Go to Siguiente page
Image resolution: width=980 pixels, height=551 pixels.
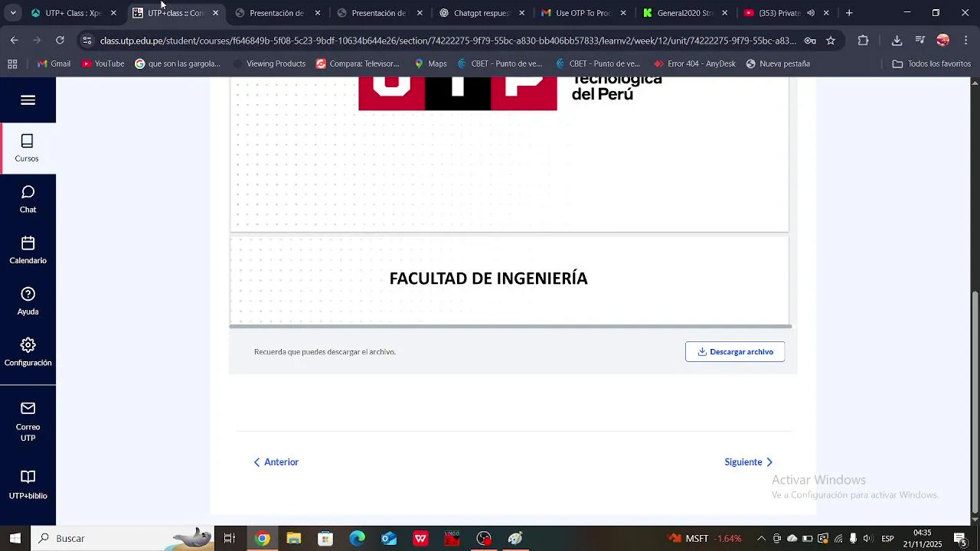tap(749, 462)
